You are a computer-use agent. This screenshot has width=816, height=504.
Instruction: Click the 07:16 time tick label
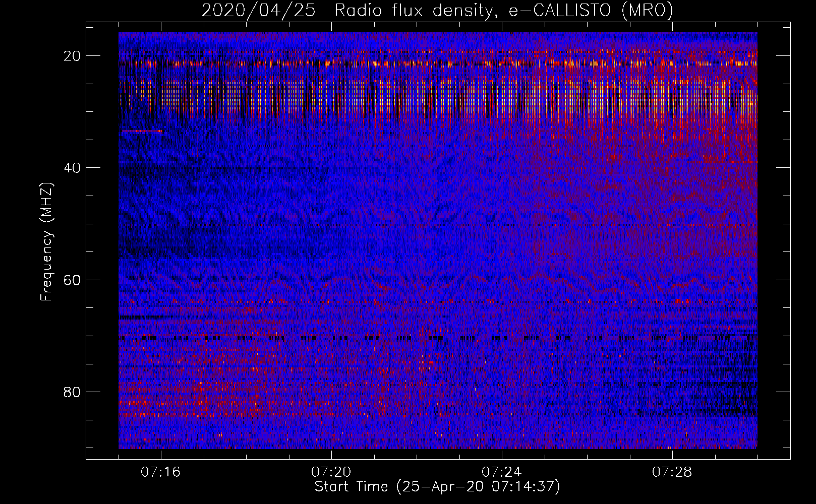point(161,472)
